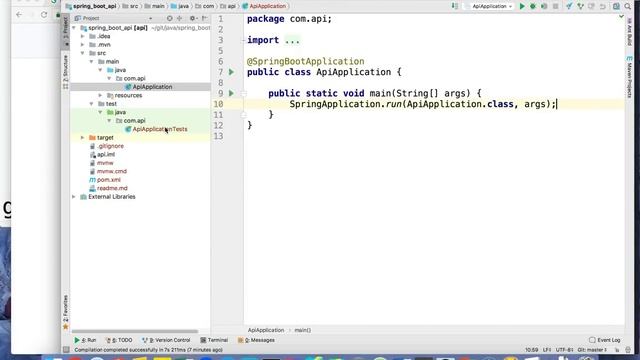Screen dimensions: 640x360
Task: Click the hide Project panel icon
Action: (204, 18)
